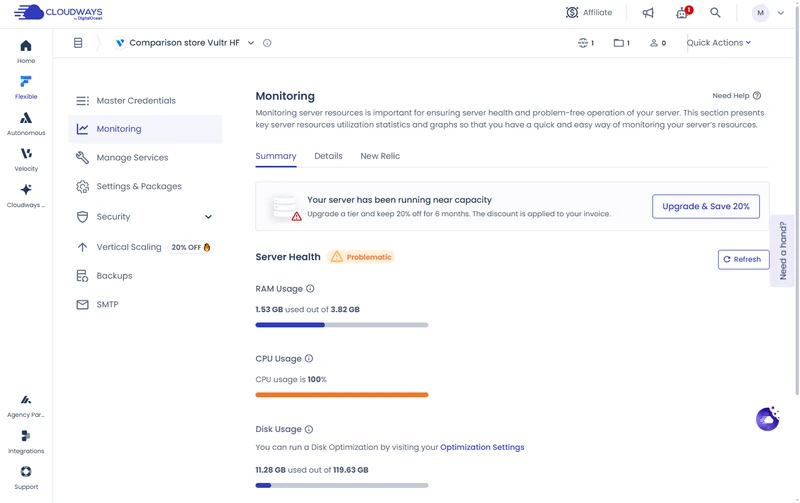
Task: Open SMTP menu item
Action: pyautogui.click(x=145, y=304)
